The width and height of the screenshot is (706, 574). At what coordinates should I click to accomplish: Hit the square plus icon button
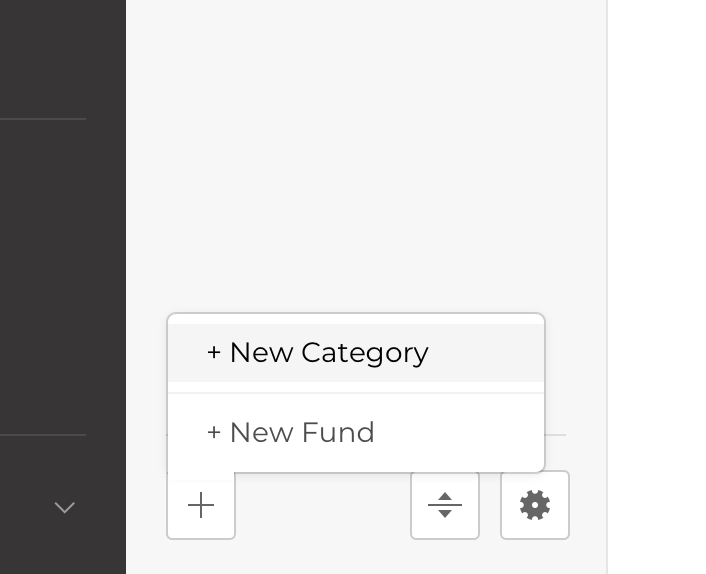tap(201, 505)
